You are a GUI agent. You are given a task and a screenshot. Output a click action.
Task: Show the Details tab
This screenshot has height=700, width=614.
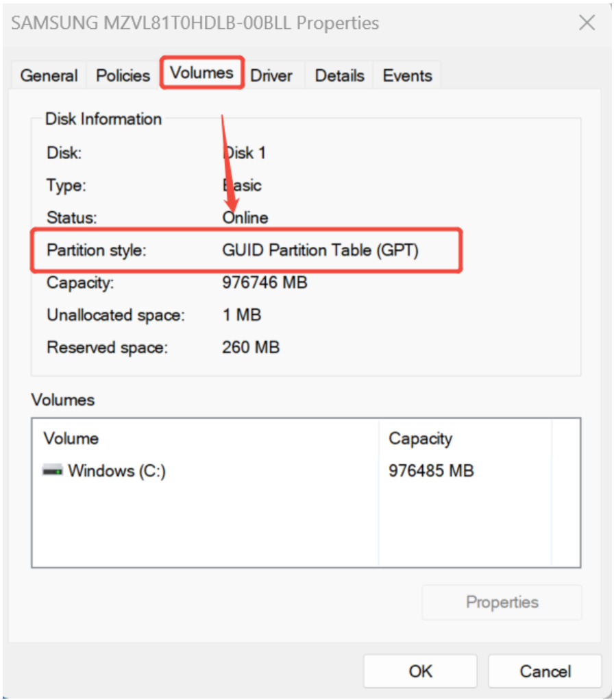339,75
